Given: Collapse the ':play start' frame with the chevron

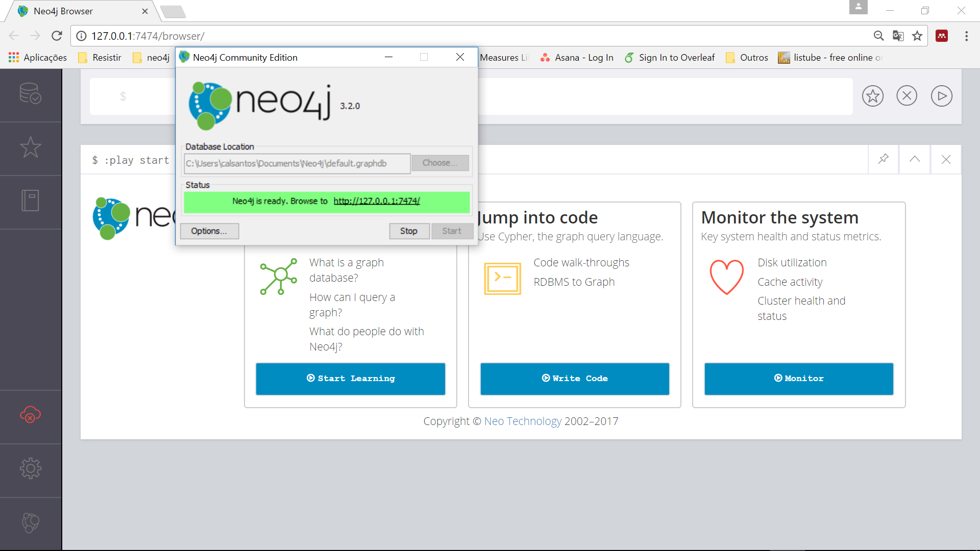Looking at the screenshot, I should tap(915, 159).
